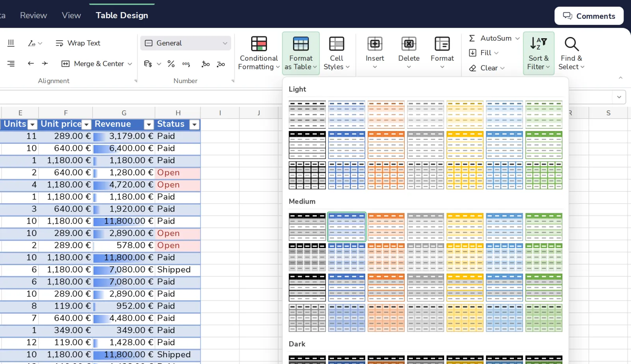Click the accounting currency format icon
This screenshot has width=631, height=364.
pos(148,64)
